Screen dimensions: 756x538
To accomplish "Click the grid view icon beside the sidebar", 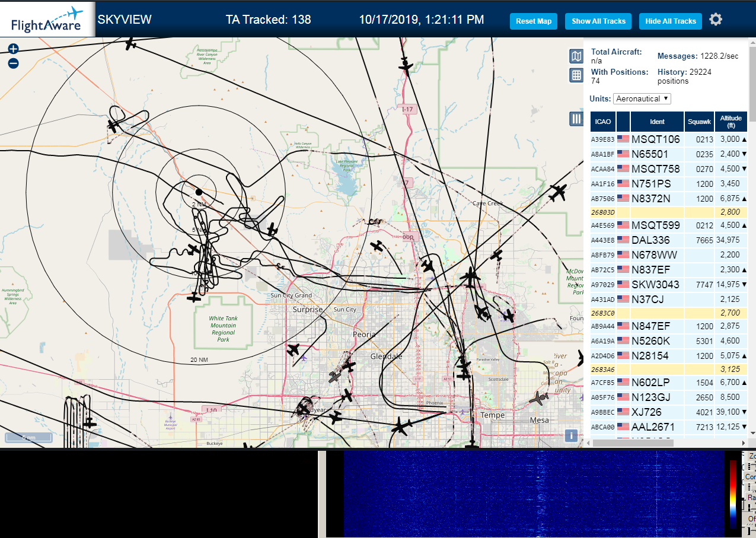I will click(x=576, y=75).
